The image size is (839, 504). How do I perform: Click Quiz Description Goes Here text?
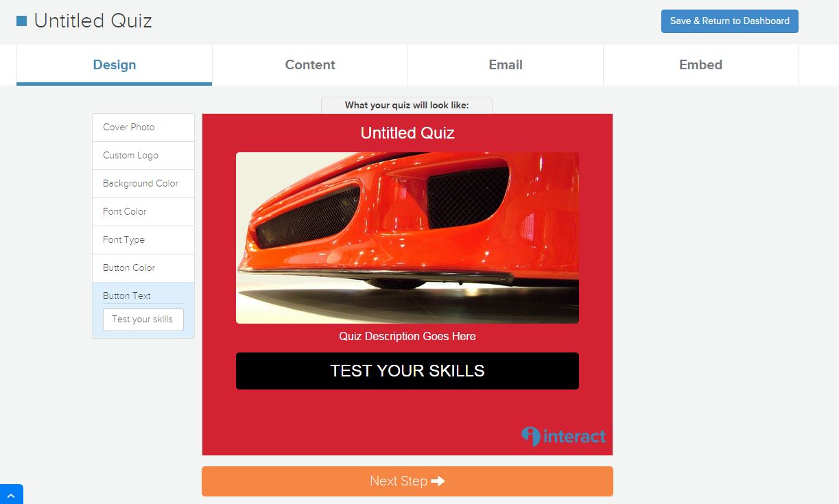(x=407, y=337)
